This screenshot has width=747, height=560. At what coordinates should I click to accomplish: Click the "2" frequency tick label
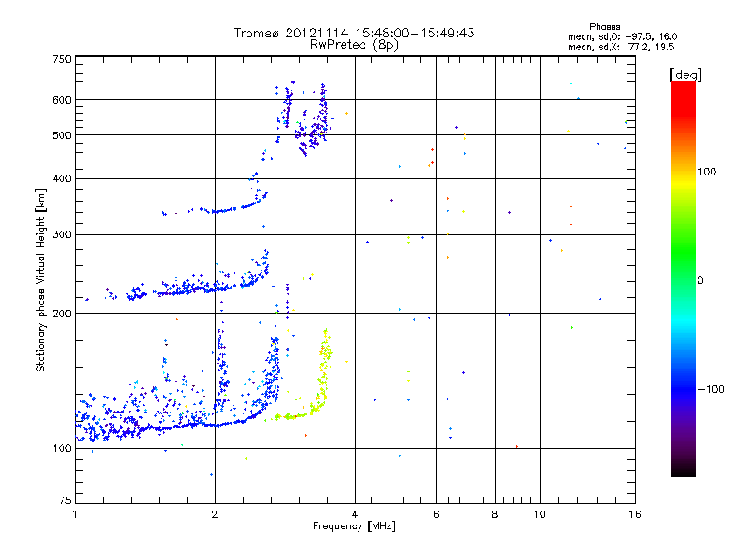point(215,514)
